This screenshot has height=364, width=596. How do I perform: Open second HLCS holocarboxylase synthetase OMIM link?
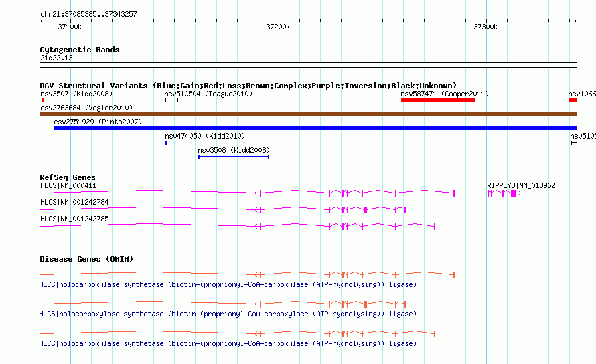pyautogui.click(x=228, y=314)
